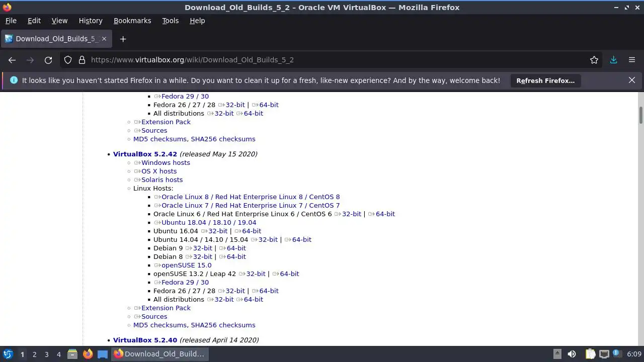
Task: Open a new tab with the plus button
Action: 123,39
